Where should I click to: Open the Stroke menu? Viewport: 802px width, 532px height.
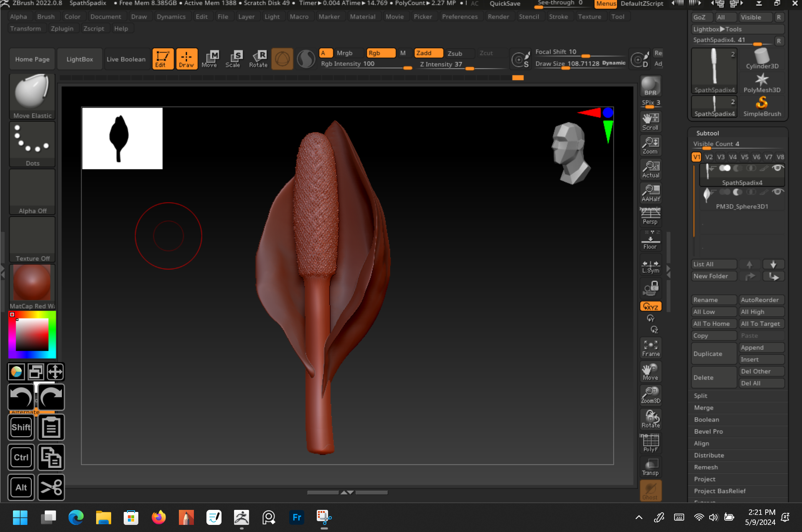pyautogui.click(x=558, y=16)
